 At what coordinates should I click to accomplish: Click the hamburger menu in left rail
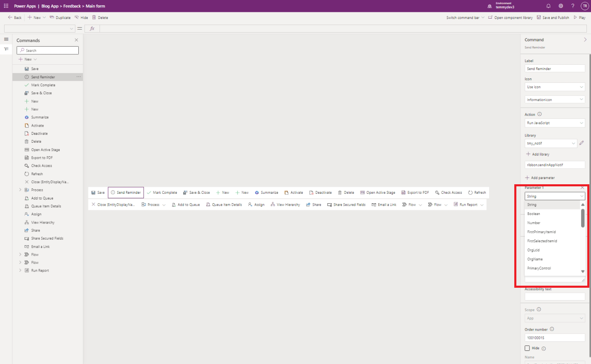click(6, 39)
